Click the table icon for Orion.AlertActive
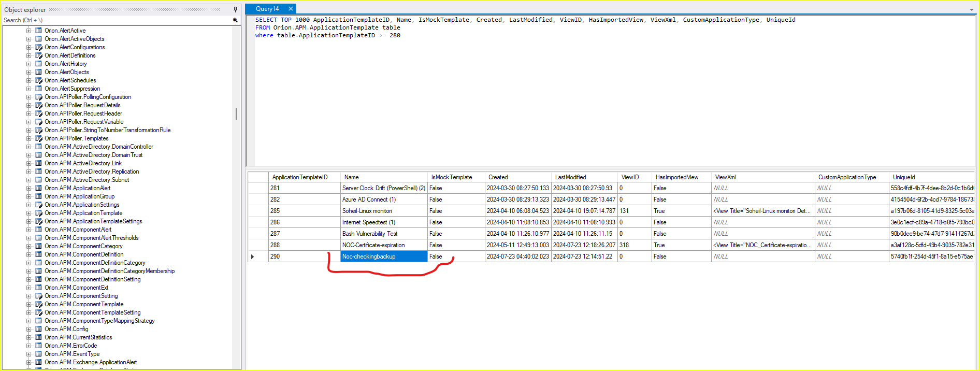980x371 pixels. (x=38, y=31)
